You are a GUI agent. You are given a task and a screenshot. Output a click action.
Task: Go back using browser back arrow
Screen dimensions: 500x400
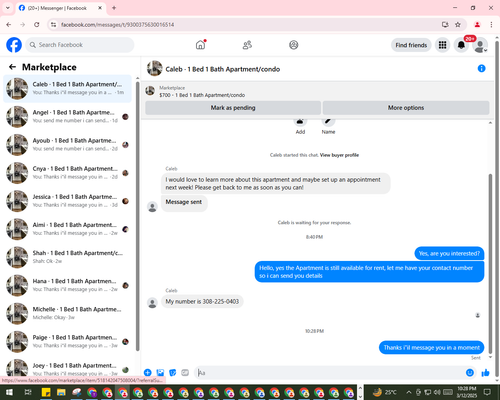[9, 24]
